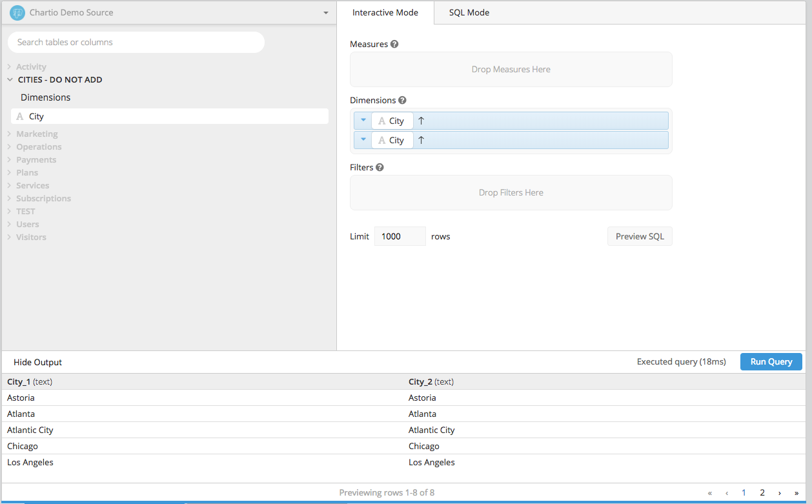Open options dropdown of second City dimension
The height and width of the screenshot is (504, 812).
point(363,140)
